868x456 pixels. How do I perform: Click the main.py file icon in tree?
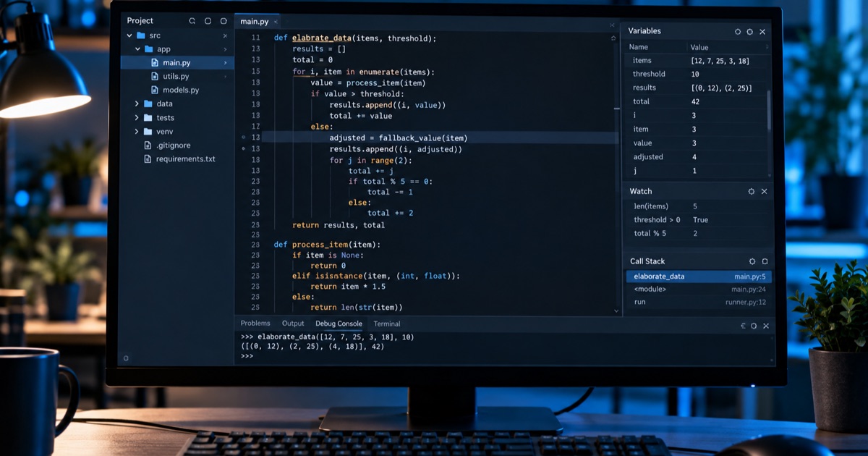[155, 63]
